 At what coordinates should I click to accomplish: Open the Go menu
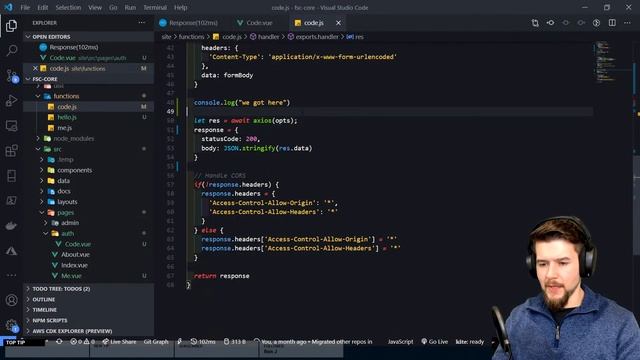113,7
